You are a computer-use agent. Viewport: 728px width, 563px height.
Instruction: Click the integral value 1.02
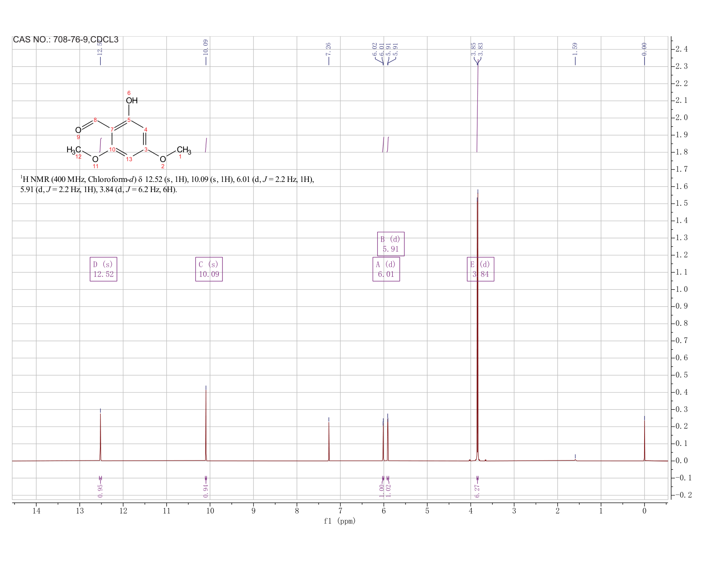tap(388, 490)
